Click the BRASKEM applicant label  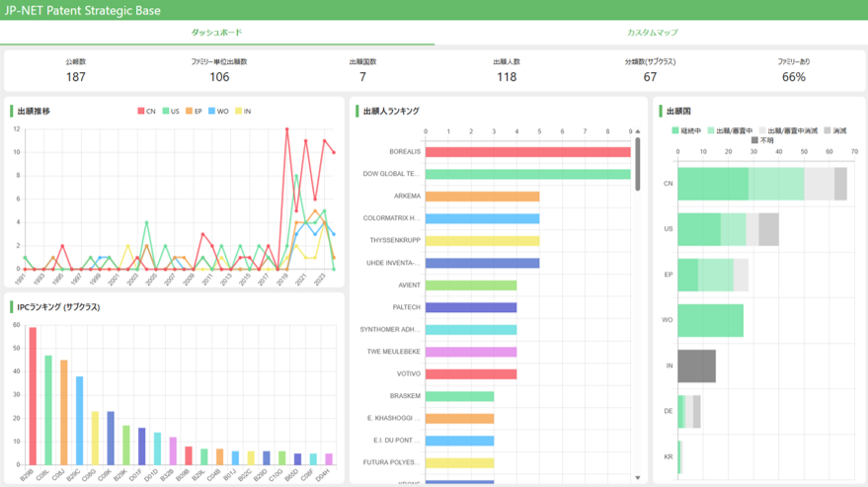click(x=405, y=395)
